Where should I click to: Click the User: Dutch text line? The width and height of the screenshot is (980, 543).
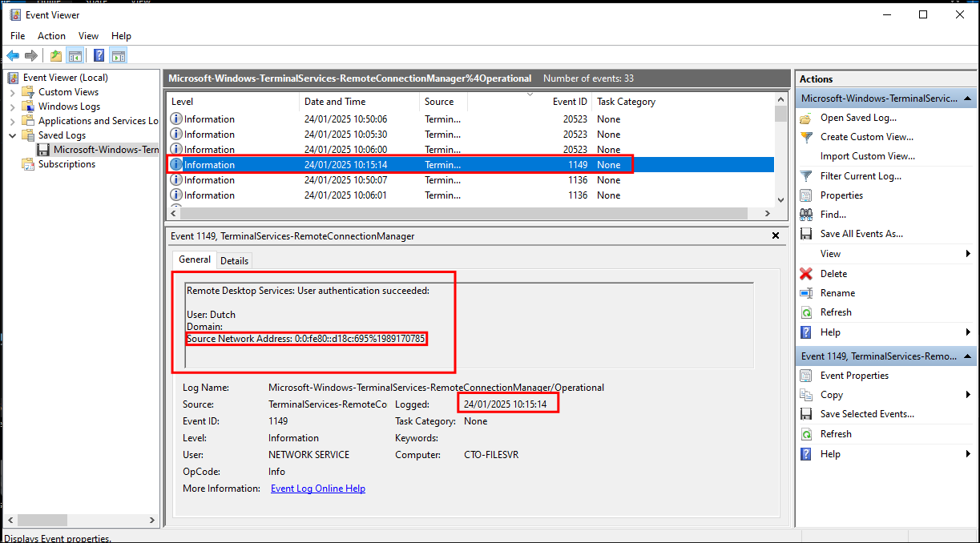click(x=211, y=315)
